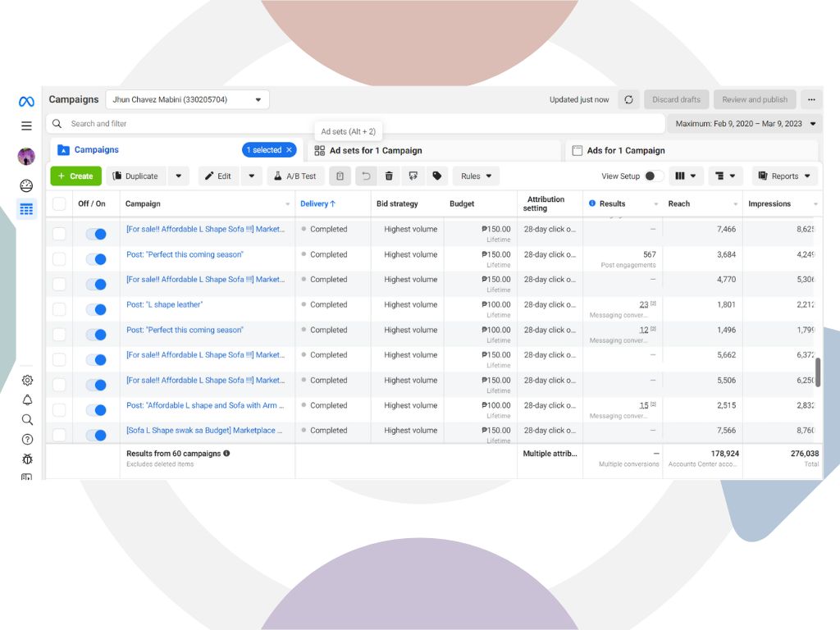Open the columns layout dropdown
The image size is (840, 630).
(685, 176)
